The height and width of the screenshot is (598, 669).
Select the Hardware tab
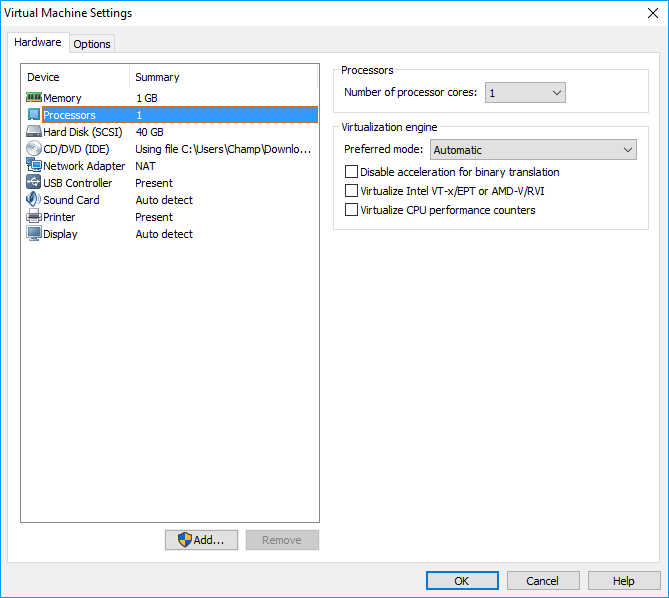point(38,42)
